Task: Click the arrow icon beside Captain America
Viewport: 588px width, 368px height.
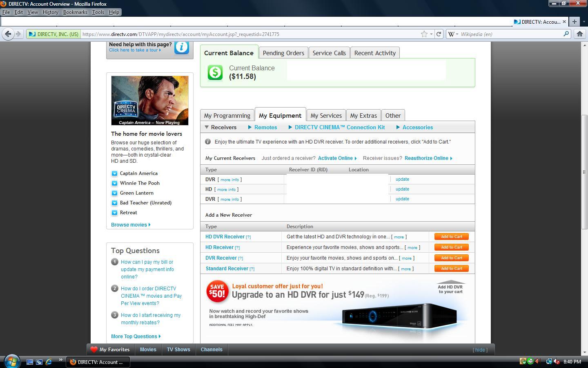Action: (114, 173)
